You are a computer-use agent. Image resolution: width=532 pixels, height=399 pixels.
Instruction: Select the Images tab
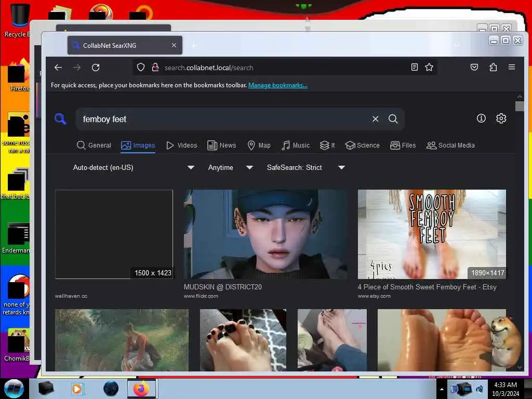[x=138, y=145]
